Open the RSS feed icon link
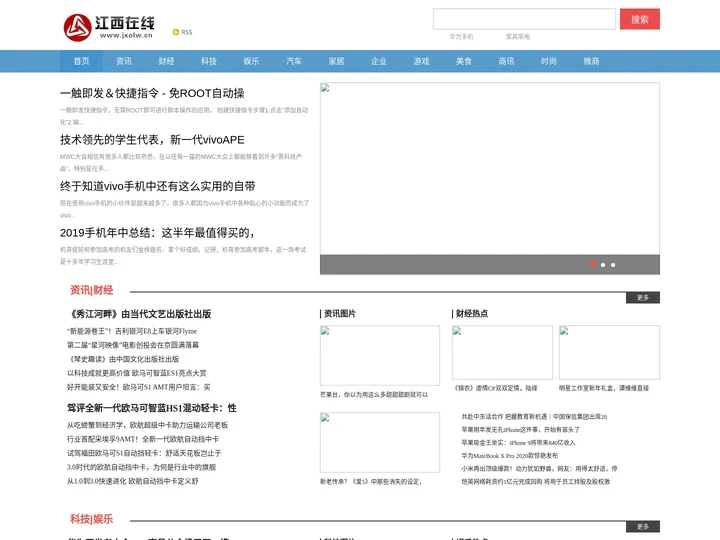The image size is (720, 540). coord(182,32)
